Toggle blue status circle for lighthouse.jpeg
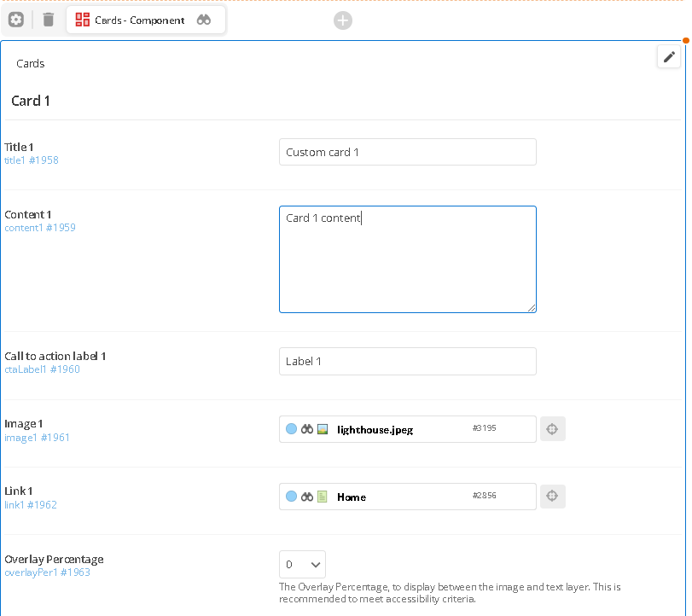 (x=291, y=429)
